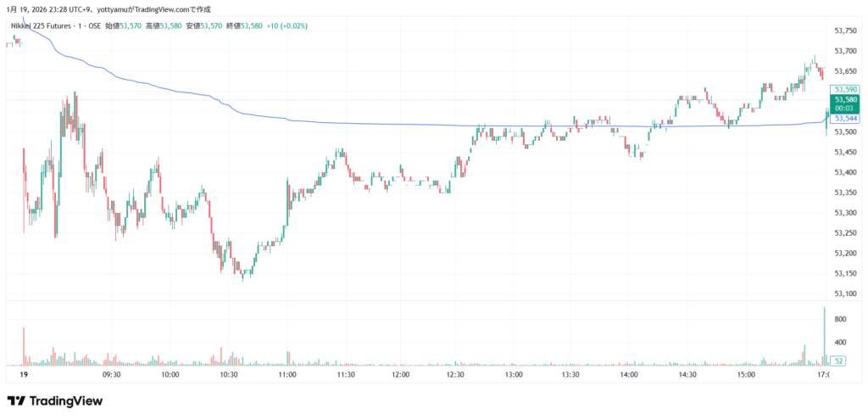
Task: Click the date marker 19 on time axis
Action: tap(24, 374)
